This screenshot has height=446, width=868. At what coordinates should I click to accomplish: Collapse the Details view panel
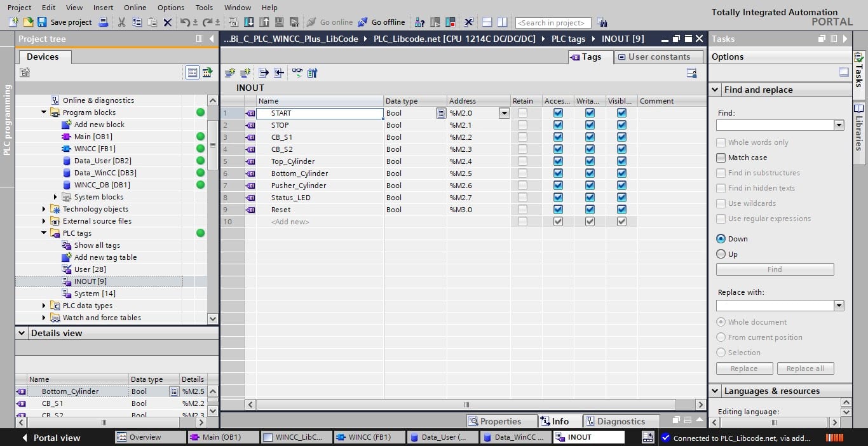click(22, 333)
